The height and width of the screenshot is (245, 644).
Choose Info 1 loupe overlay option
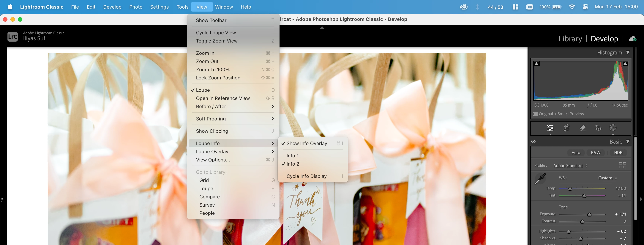coord(292,156)
